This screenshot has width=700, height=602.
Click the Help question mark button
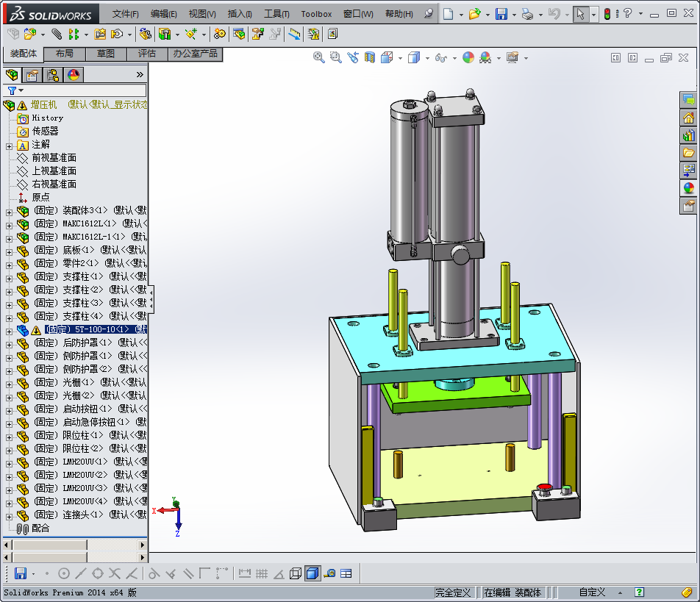click(628, 13)
